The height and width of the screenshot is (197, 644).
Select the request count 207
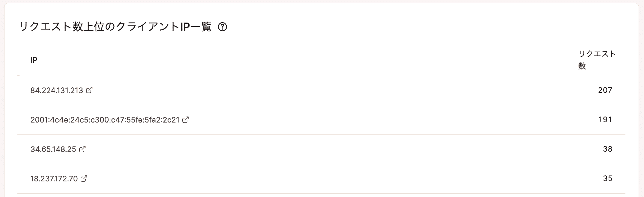tap(605, 90)
